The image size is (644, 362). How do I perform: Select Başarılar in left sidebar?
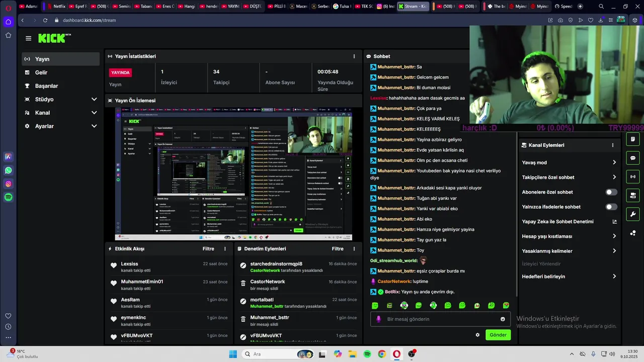[x=60, y=86]
